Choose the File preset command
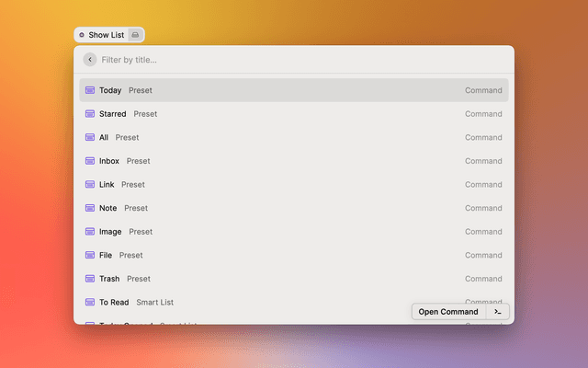588x368 pixels. (x=294, y=255)
